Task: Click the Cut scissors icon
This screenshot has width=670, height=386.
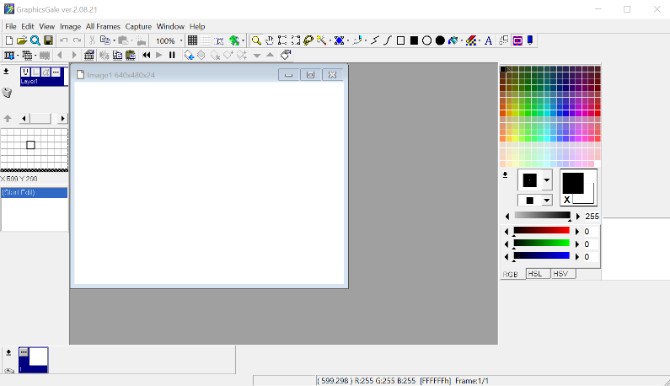Action: [x=91, y=41]
